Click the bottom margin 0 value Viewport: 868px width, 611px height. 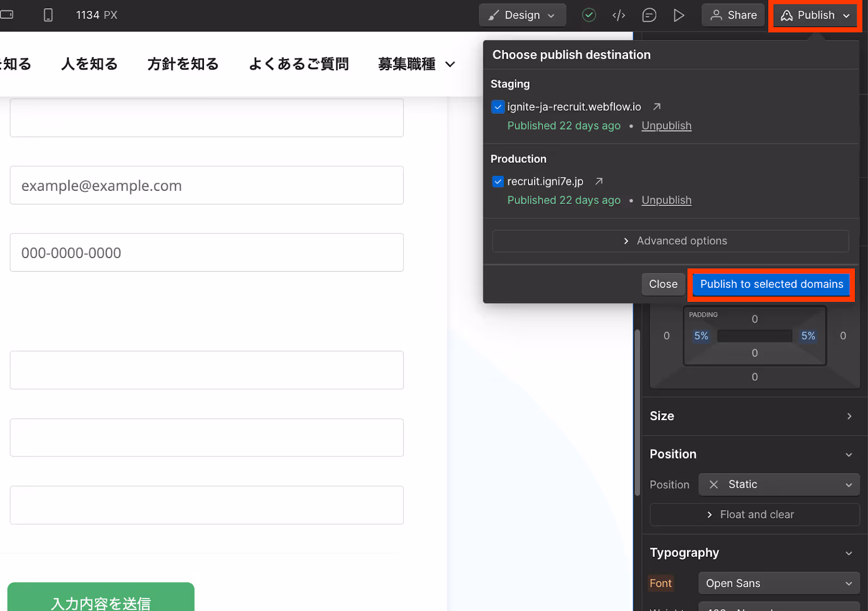coord(755,377)
